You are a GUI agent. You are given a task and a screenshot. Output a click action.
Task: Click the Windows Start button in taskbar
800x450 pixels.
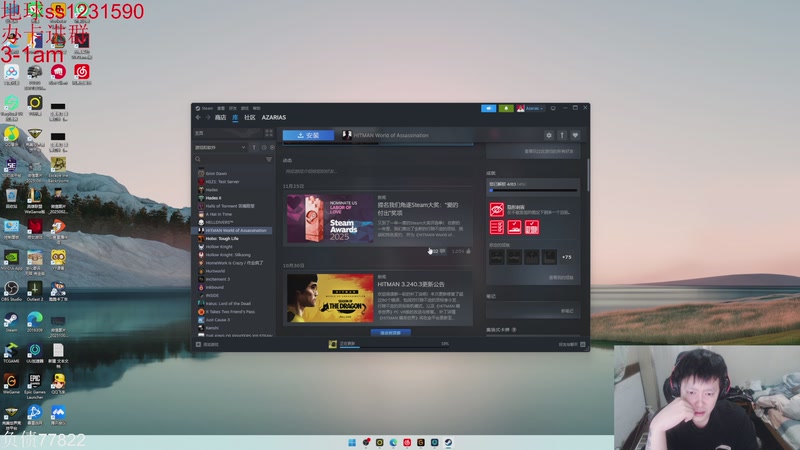(x=352, y=442)
